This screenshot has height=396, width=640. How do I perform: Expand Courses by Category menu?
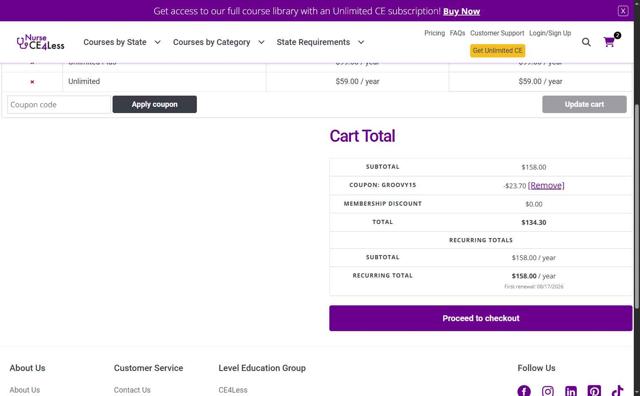[x=218, y=42]
